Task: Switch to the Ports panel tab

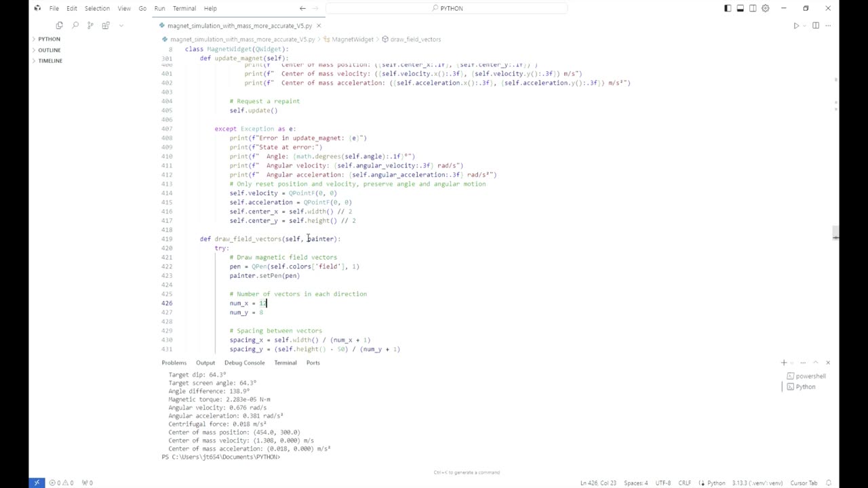Action: (x=313, y=363)
